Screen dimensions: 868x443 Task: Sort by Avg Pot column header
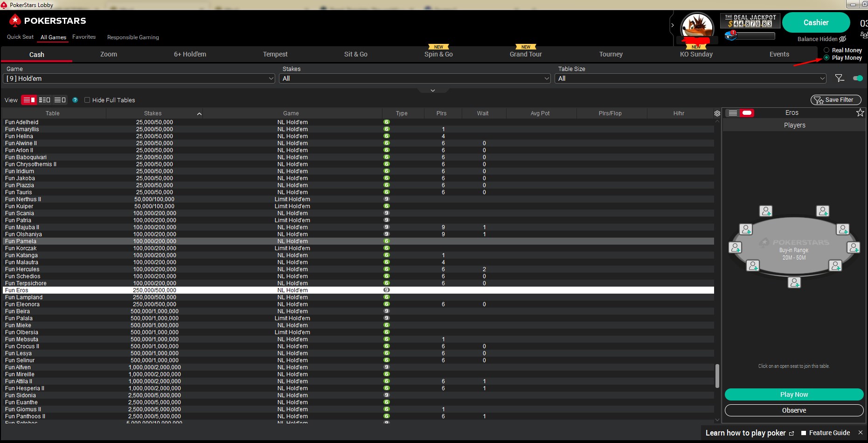click(540, 113)
